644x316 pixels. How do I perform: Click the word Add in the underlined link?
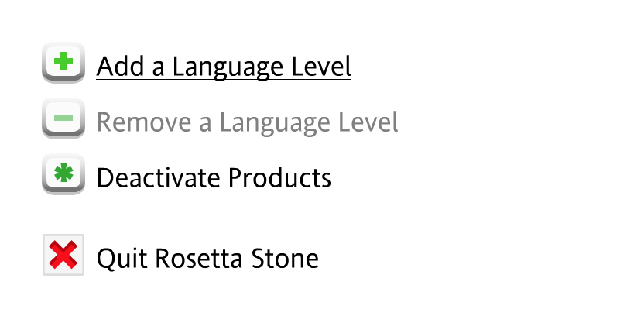[116, 67]
